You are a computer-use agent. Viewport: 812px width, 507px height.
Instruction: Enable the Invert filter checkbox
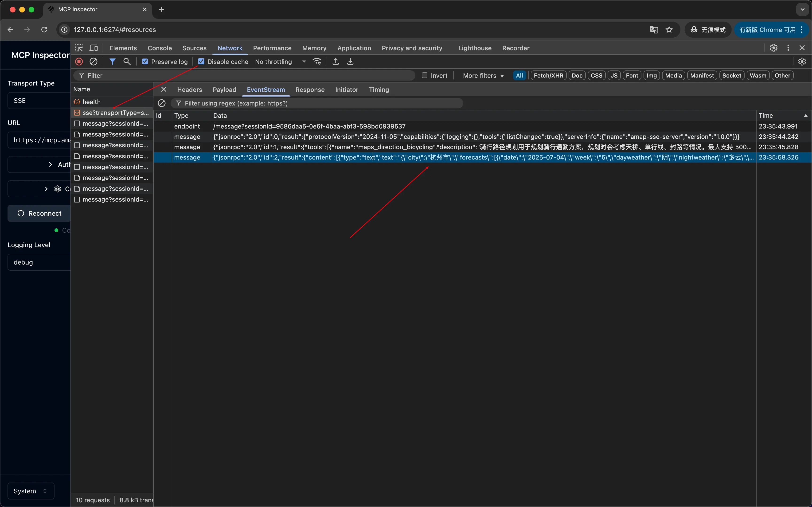coord(424,75)
